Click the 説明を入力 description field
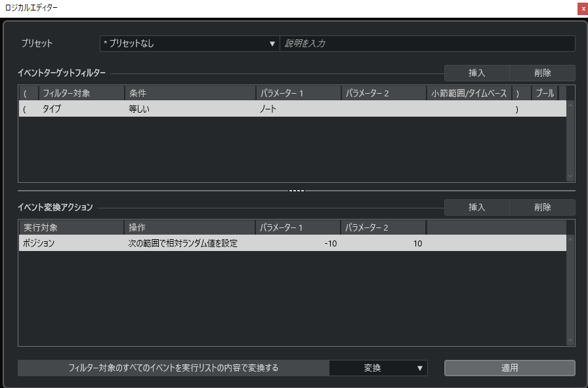The width and height of the screenshot is (588, 388). tap(427, 43)
